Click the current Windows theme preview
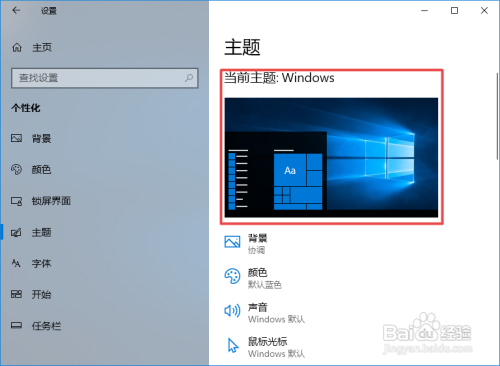This screenshot has height=366, width=500. [331, 157]
